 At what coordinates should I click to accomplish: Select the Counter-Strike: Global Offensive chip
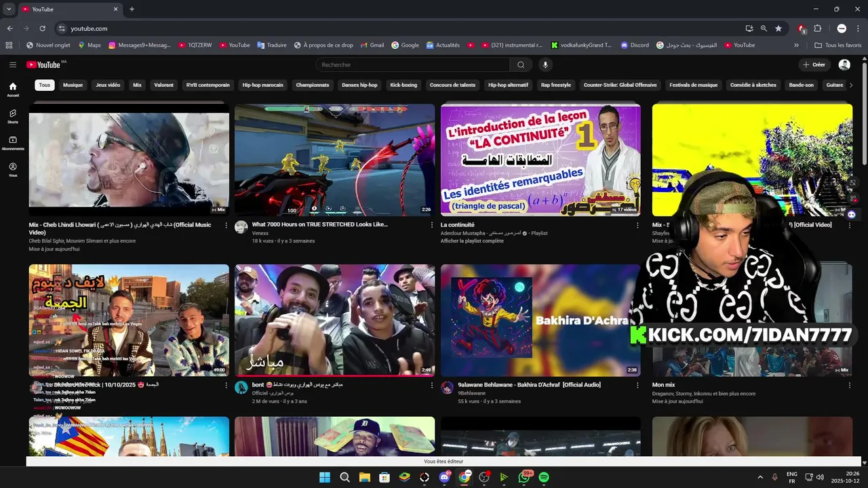pyautogui.click(x=620, y=85)
